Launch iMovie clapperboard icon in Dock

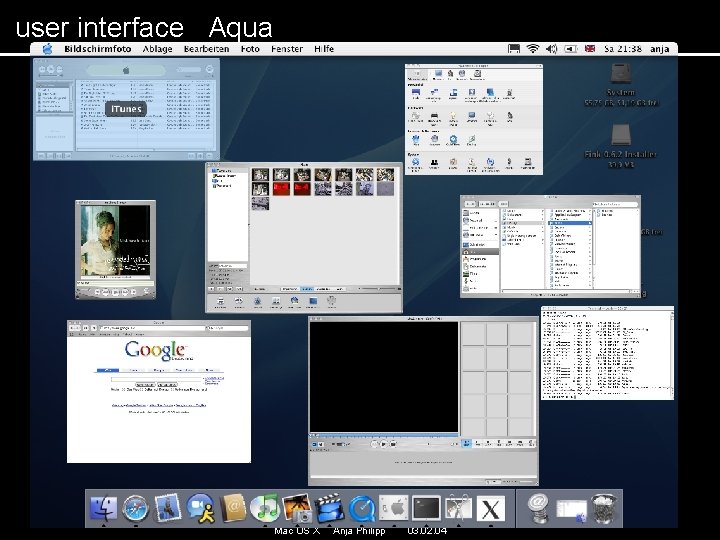pos(329,508)
